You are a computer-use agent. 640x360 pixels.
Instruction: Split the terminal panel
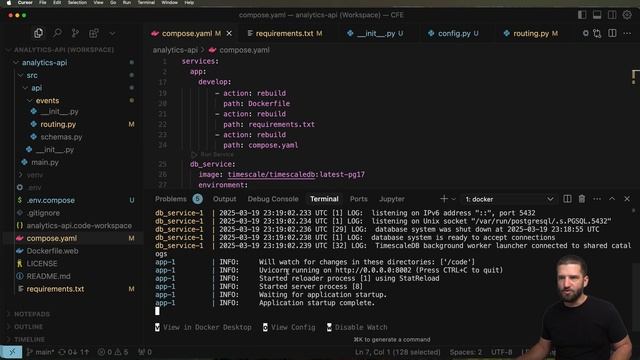point(567,199)
